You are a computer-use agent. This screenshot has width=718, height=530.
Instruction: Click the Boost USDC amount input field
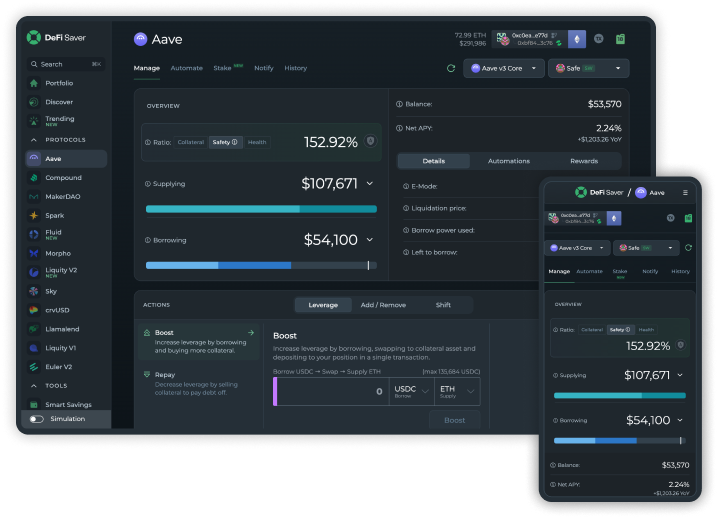coord(332,391)
